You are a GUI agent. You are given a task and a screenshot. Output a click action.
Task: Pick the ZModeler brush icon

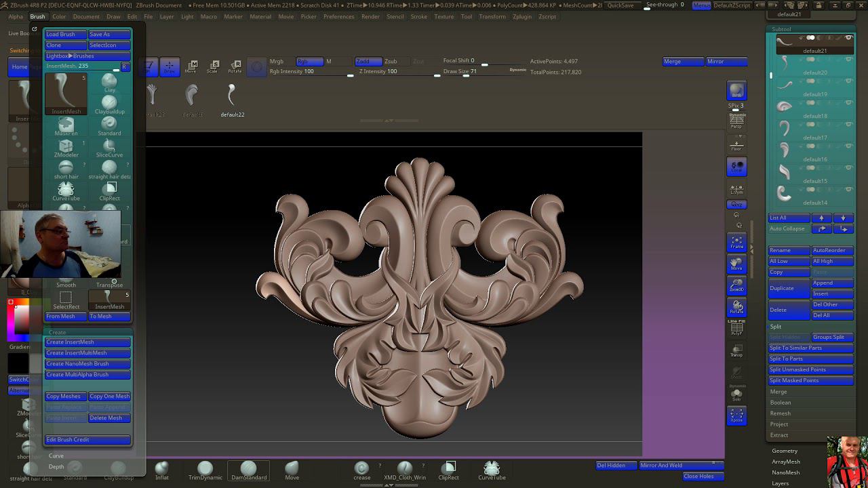click(66, 147)
